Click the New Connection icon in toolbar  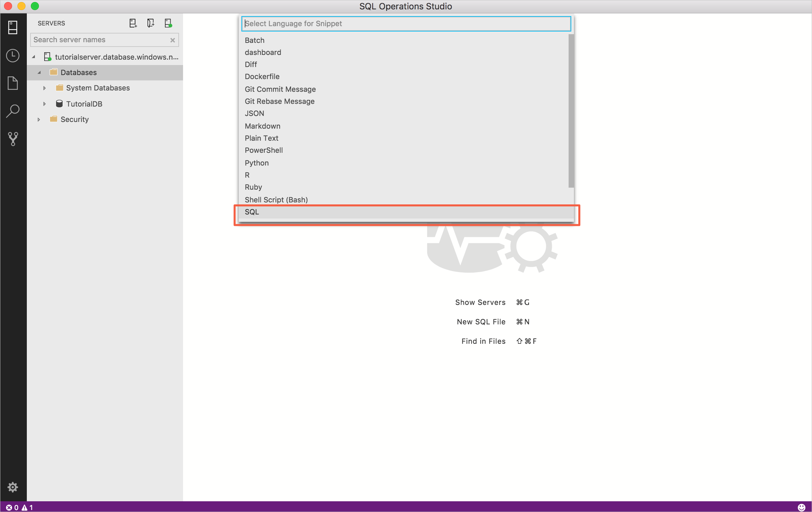(132, 23)
